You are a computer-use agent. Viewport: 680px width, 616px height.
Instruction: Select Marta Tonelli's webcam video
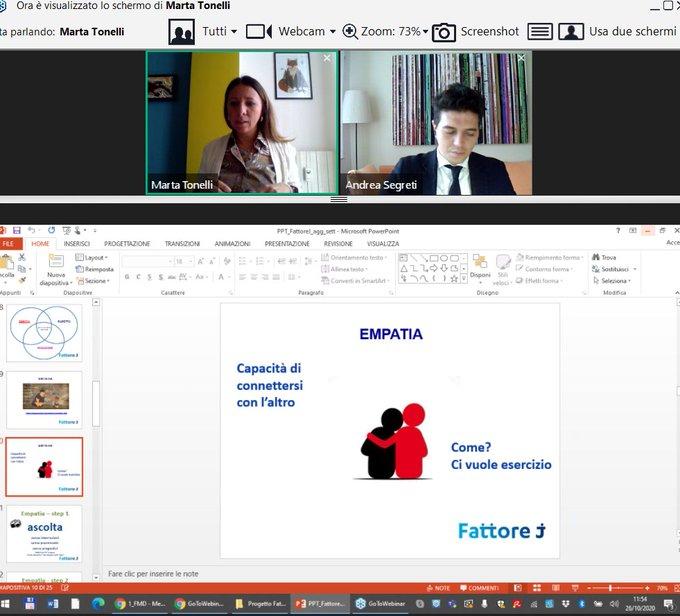[x=242, y=123]
